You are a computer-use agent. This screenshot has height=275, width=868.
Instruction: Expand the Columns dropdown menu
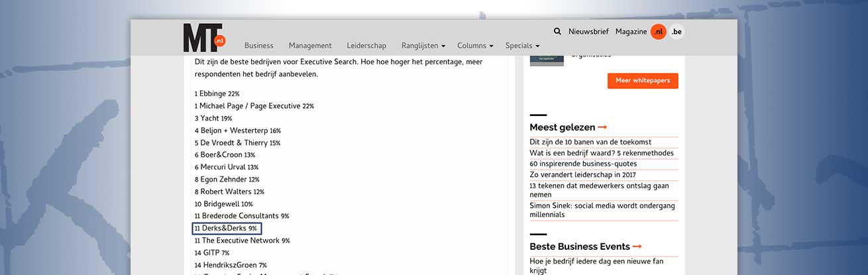coord(475,46)
